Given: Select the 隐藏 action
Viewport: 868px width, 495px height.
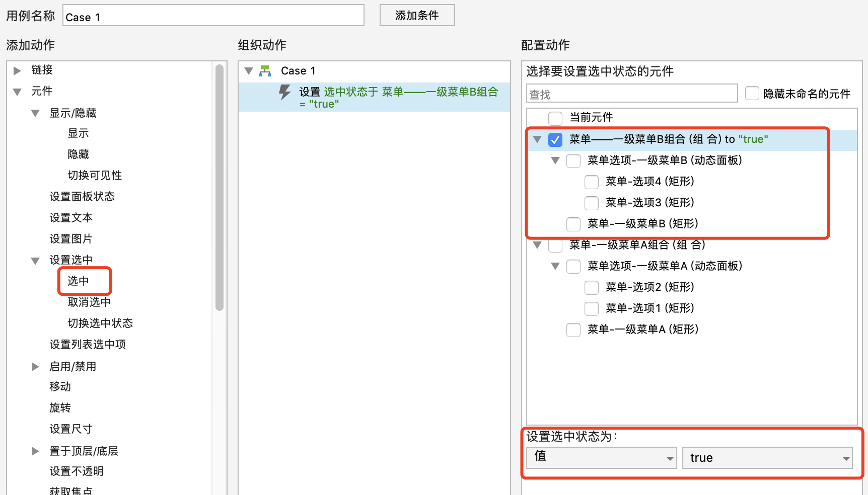Looking at the screenshot, I should [78, 154].
